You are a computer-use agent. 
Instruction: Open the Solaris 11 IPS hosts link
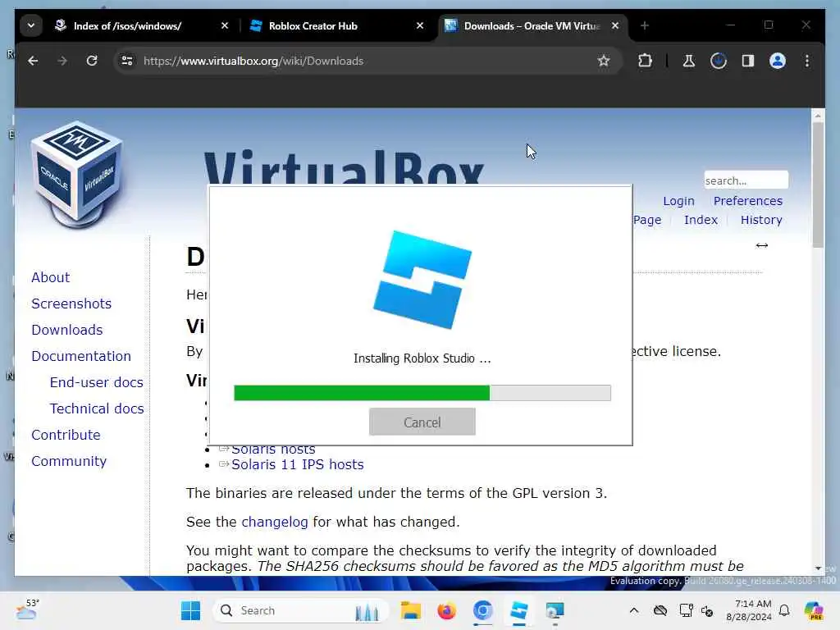tap(297, 464)
